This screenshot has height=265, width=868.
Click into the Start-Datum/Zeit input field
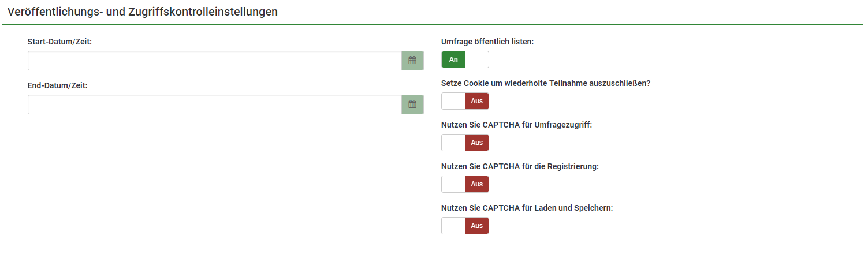click(214, 61)
